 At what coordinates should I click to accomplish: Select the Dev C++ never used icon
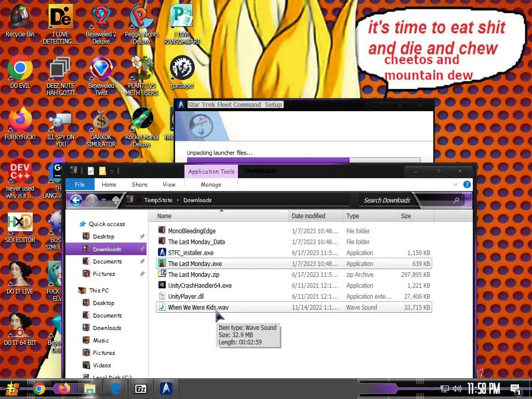20,179
